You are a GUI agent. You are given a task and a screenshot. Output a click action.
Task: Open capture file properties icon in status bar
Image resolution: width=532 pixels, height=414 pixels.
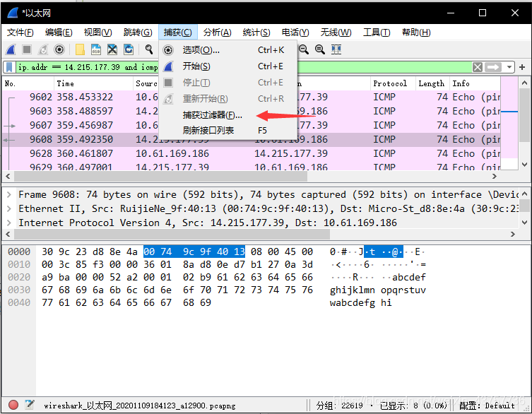pos(30,405)
